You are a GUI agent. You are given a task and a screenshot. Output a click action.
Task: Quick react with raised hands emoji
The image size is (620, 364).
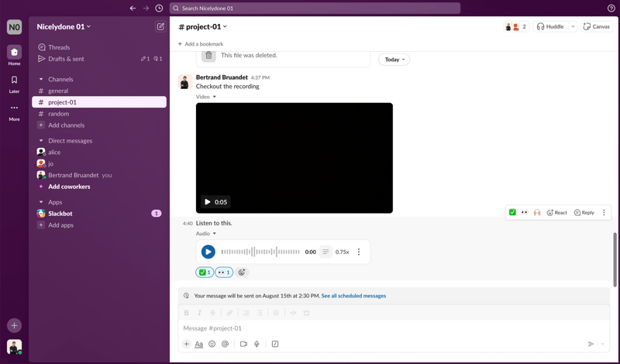pyautogui.click(x=536, y=213)
